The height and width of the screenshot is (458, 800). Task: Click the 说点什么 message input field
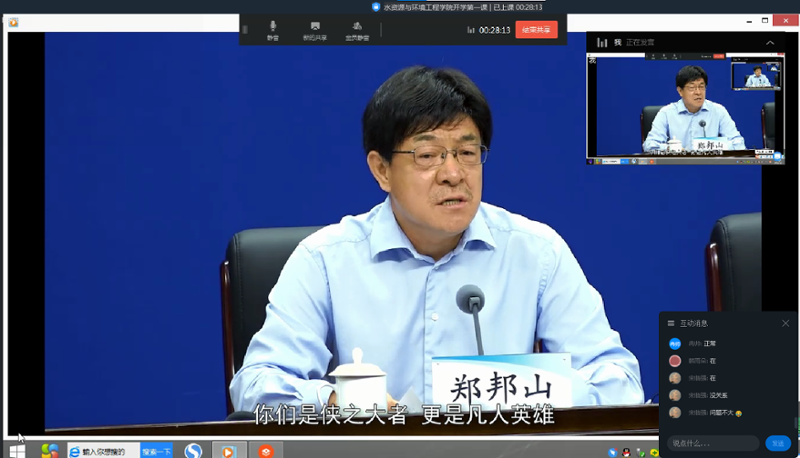[x=713, y=443]
